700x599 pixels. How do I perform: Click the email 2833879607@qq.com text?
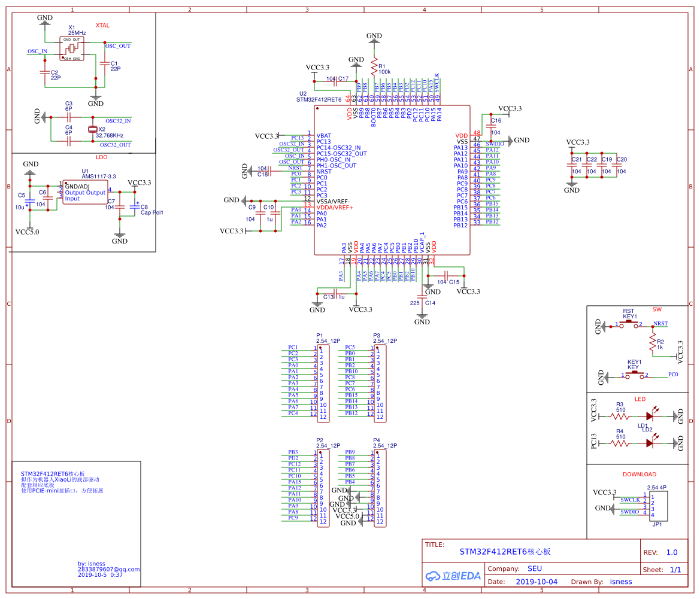(x=108, y=569)
